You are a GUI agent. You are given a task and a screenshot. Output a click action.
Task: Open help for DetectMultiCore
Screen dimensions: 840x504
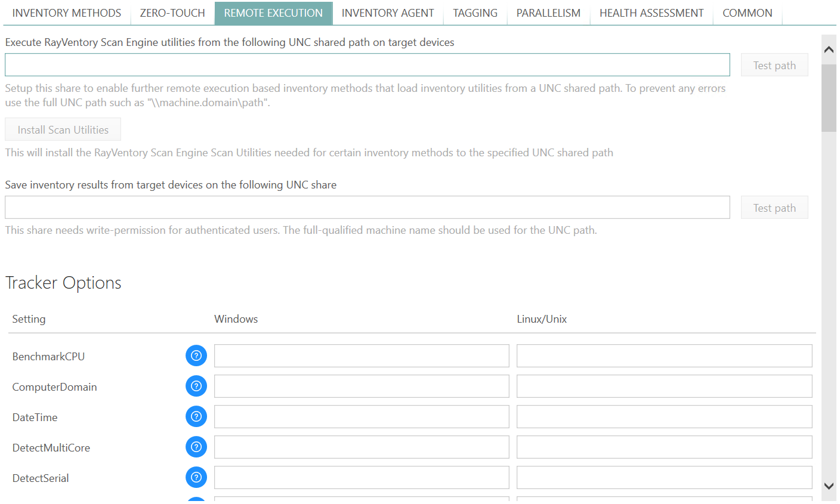[196, 447]
